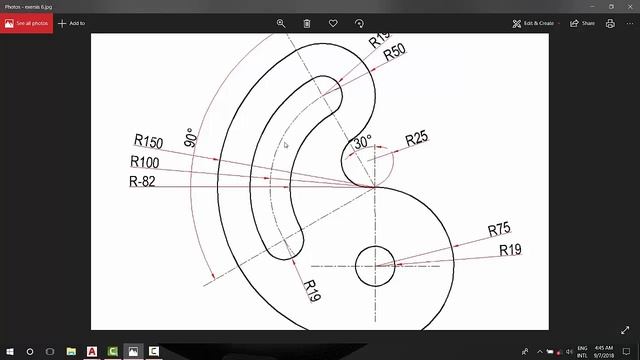Open the Add to option
640x360 pixels.
71,23
